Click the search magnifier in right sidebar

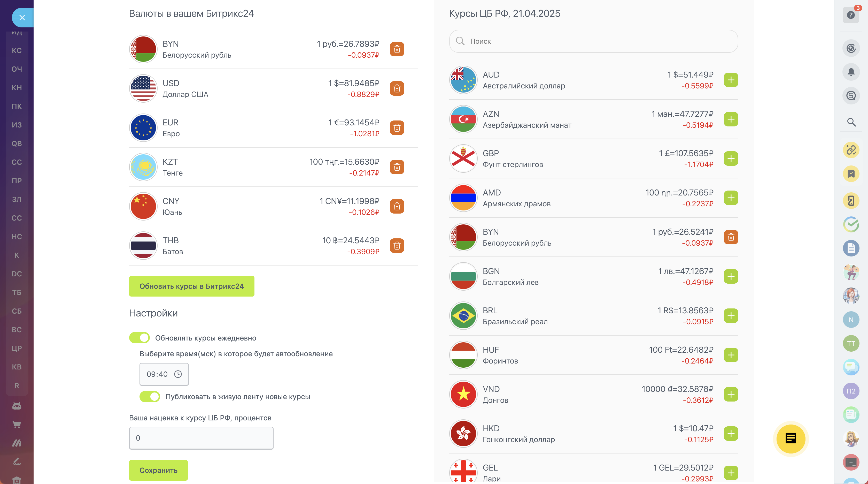click(x=851, y=122)
